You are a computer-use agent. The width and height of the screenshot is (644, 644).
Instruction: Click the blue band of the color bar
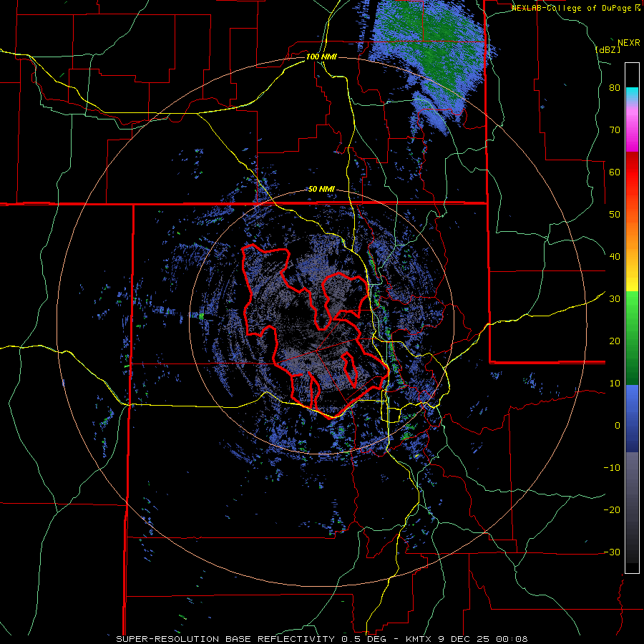632,419
